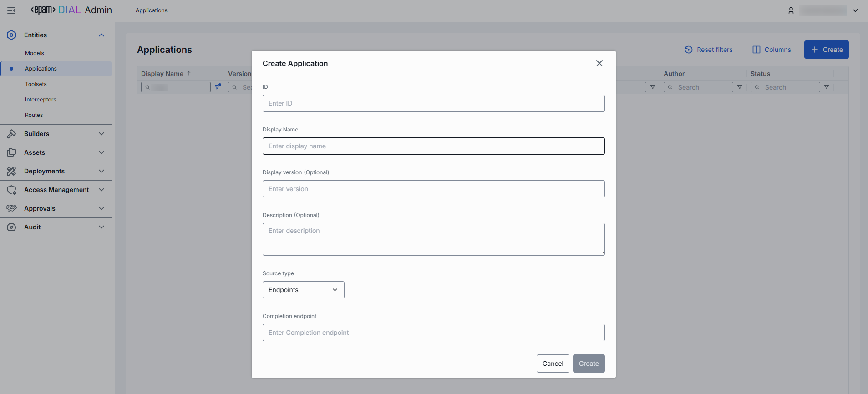This screenshot has height=394, width=868.
Task: Click the Audit compass icon
Action: [11, 227]
